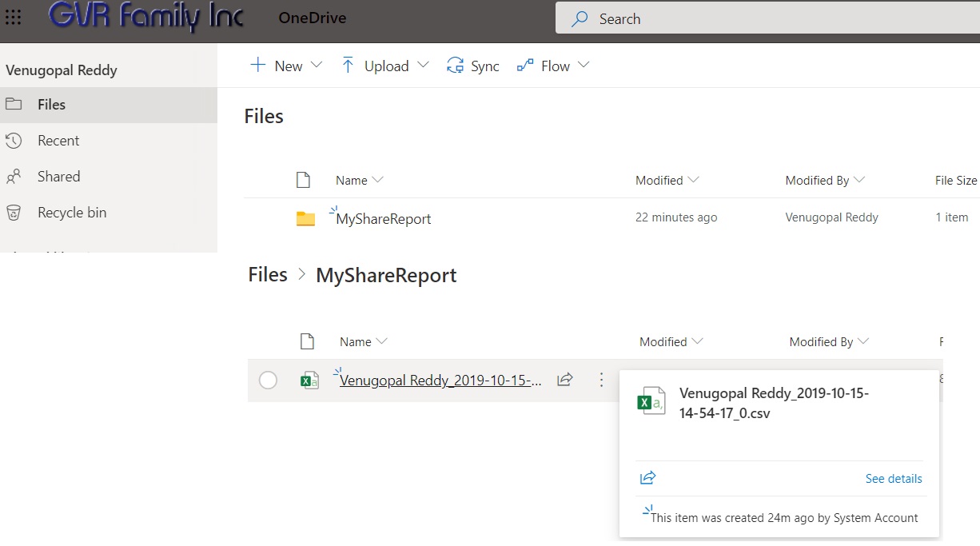Screen dimensions: 980x546
Task: Click the Share icon next to the CSV filename
Action: pyautogui.click(x=565, y=380)
